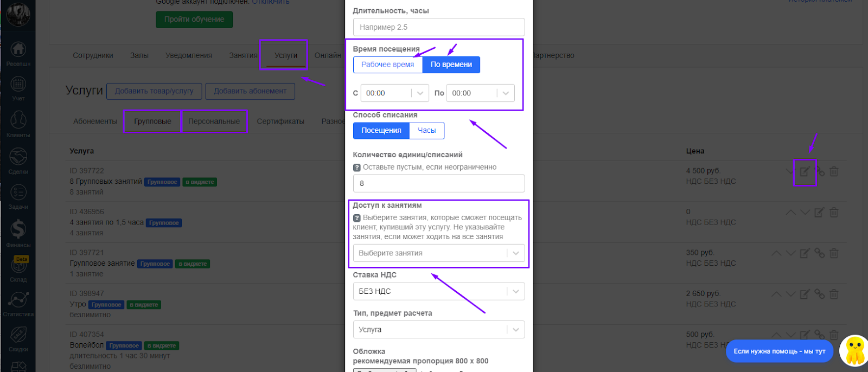868x372 pixels.
Task: Delete the 2 650 руб. service
Action: [x=834, y=294]
